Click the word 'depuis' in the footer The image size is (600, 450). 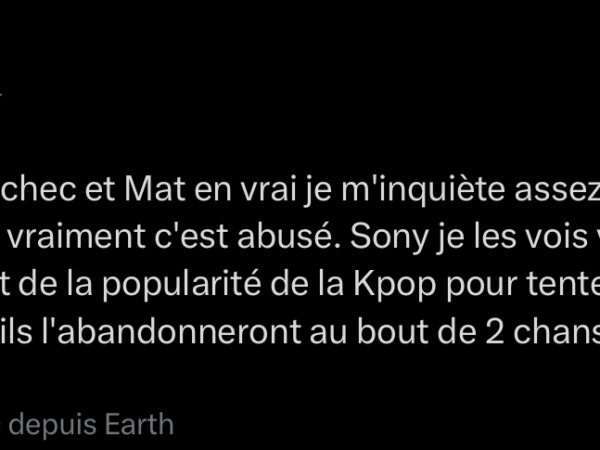(x=52, y=426)
